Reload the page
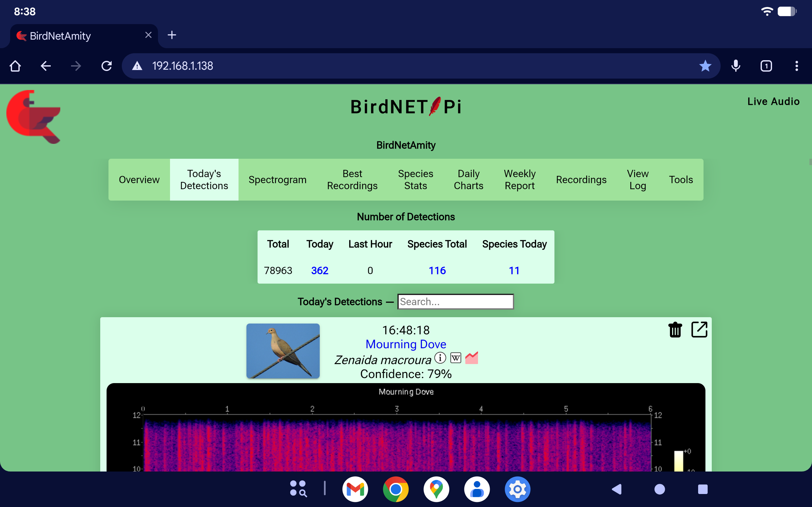Screen dimensions: 812x507 click(x=106, y=66)
